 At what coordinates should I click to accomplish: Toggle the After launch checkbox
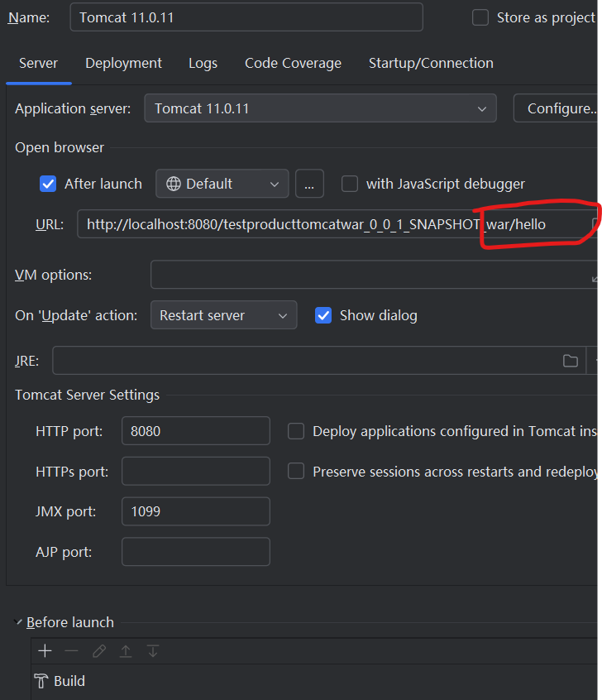(48, 184)
